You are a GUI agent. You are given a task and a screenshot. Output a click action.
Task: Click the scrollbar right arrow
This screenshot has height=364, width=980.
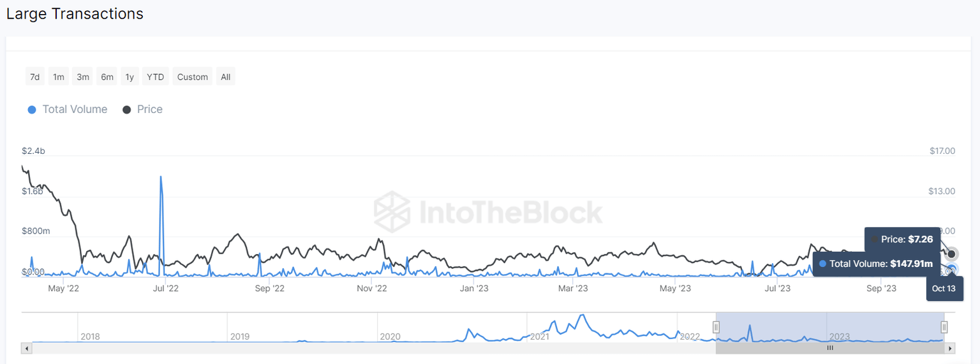[950, 349]
